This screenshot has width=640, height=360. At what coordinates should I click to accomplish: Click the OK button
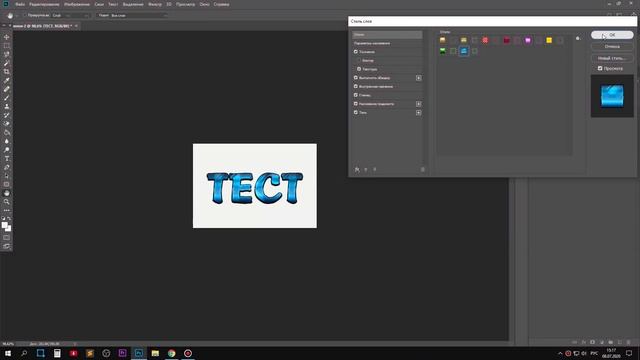[612, 35]
